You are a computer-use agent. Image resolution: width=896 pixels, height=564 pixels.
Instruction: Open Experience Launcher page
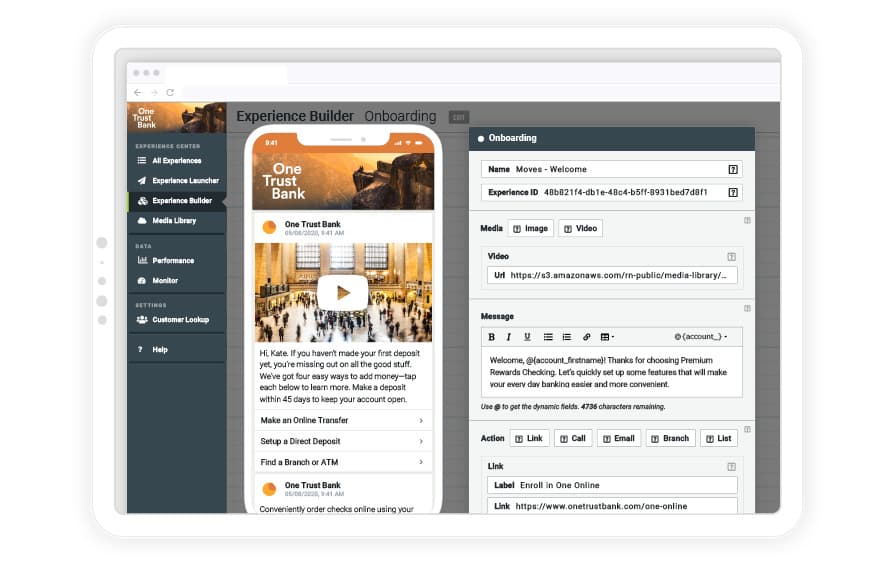(177, 181)
